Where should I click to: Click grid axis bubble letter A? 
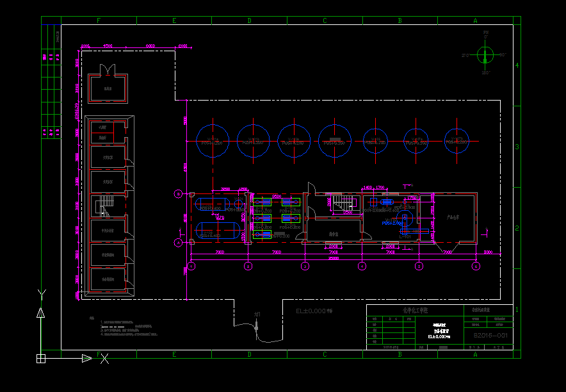(179, 243)
